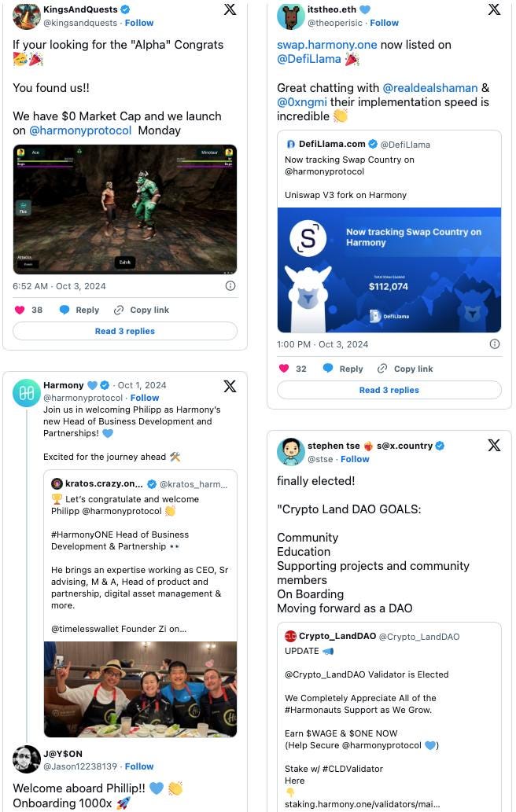This screenshot has width=516, height=812.
Task: Click the X logo on Harmony tweet
Action: [x=230, y=386]
